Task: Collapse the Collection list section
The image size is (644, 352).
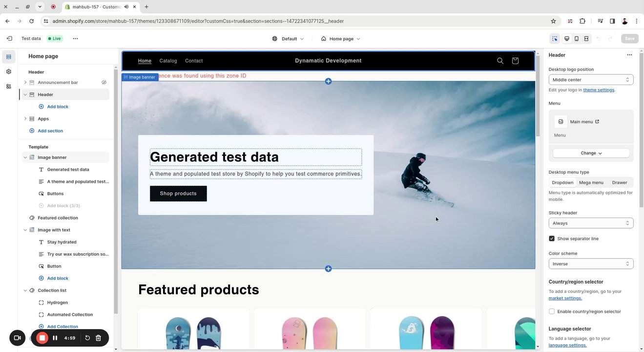Action: click(25, 290)
